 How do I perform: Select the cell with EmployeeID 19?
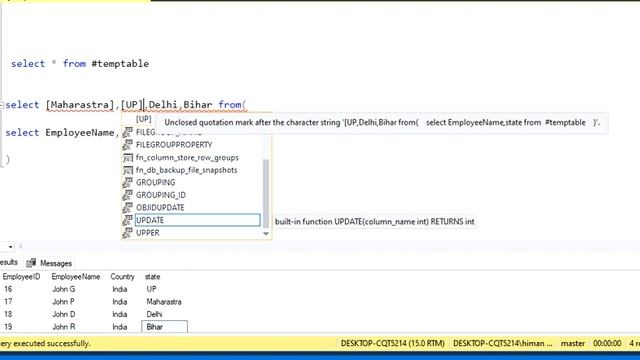tap(8, 327)
